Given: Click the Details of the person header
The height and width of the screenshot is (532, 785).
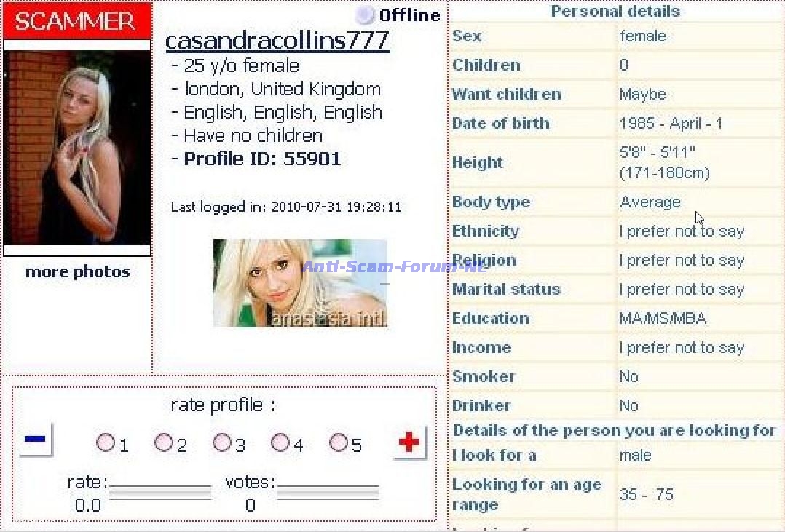Looking at the screenshot, I should 615,430.
